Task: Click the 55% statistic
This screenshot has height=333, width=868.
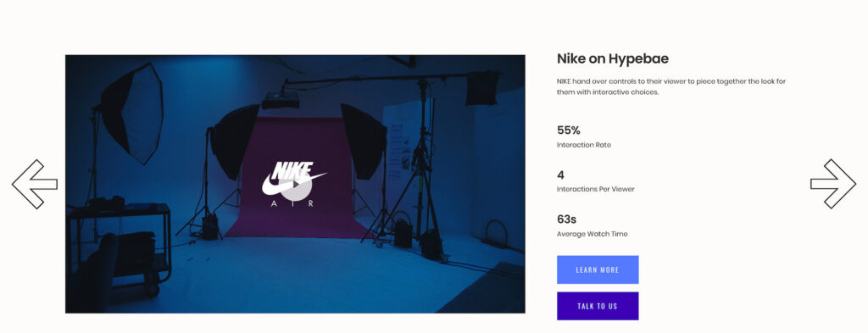Action: click(569, 130)
